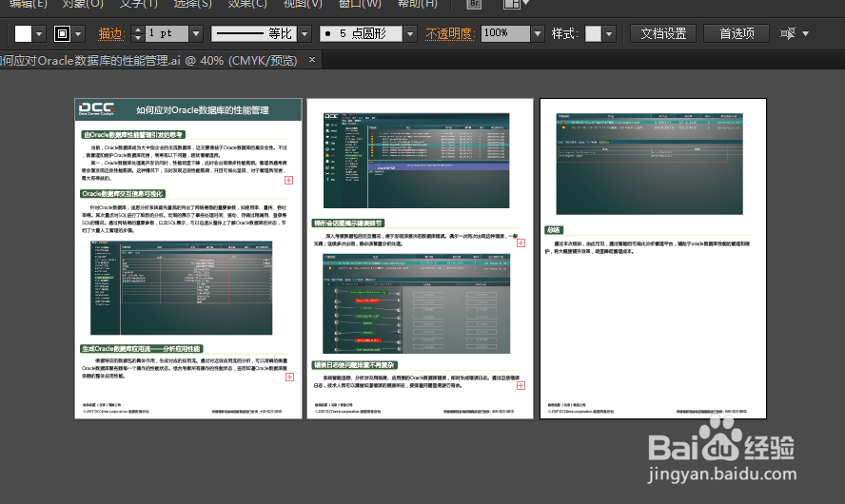Screen dimensions: 845x504
Task: Click the 错误日志使问题排查不再复杂 heading
Action: point(355,365)
